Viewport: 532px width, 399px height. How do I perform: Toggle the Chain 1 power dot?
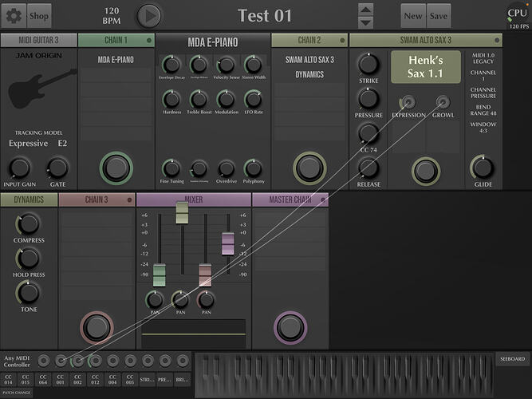coord(149,41)
